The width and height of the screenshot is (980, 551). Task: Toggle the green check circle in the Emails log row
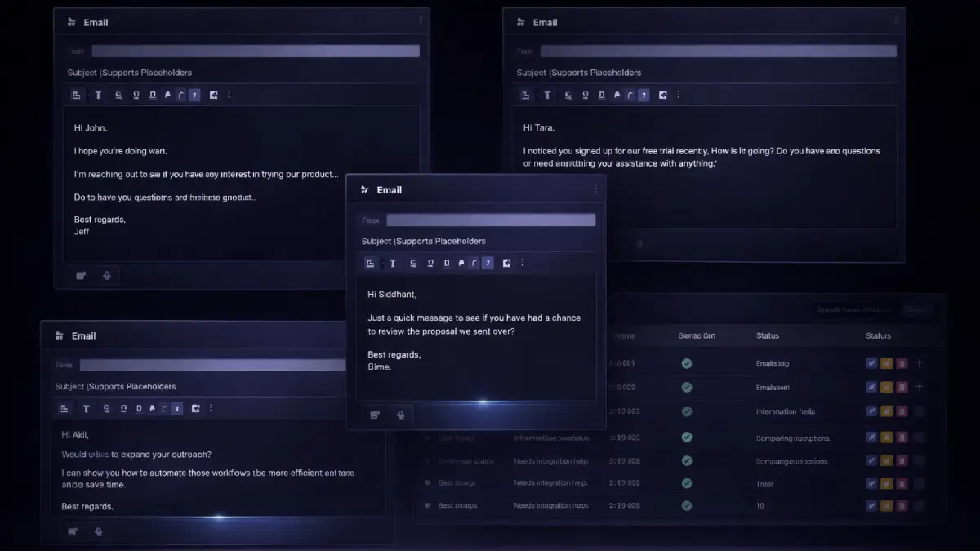(x=687, y=363)
